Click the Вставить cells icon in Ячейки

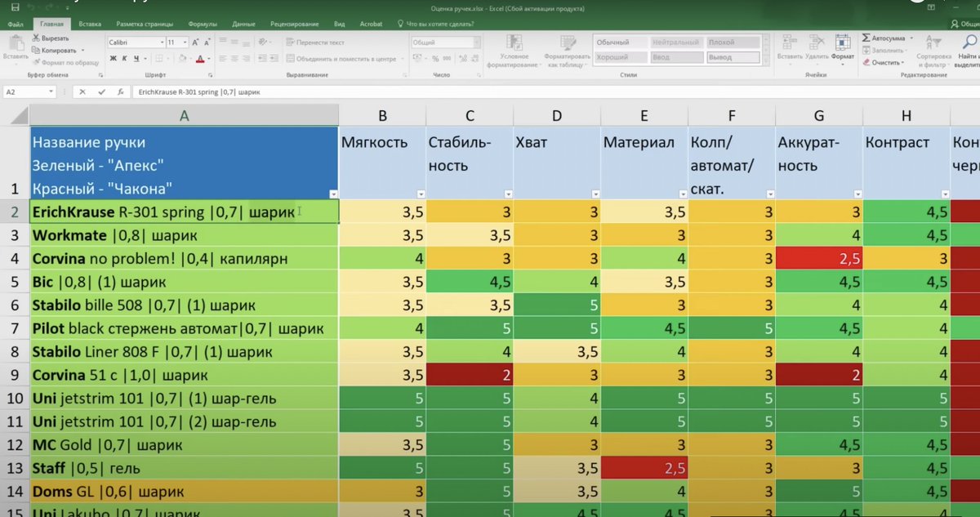789,42
